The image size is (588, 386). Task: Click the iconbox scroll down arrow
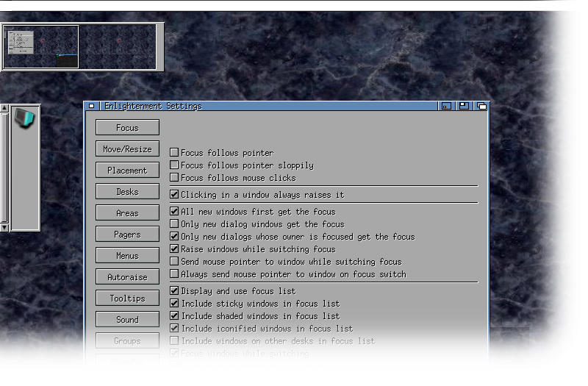coord(4,227)
